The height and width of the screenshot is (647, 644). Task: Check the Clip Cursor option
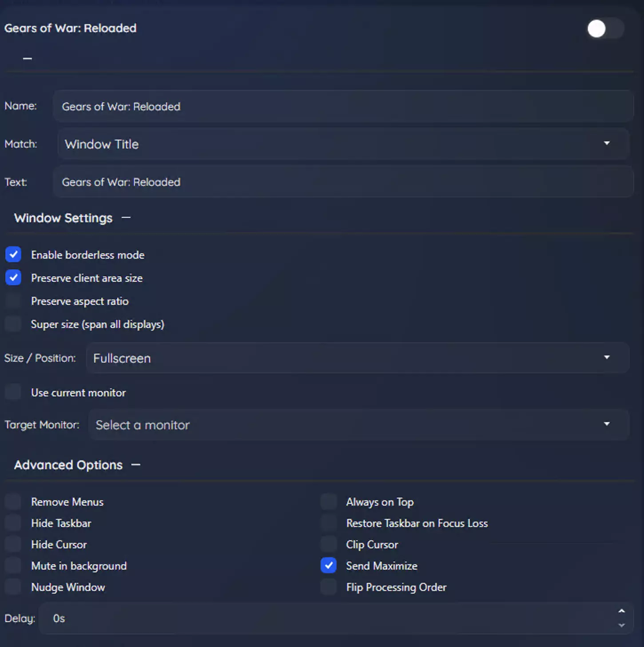click(x=329, y=544)
